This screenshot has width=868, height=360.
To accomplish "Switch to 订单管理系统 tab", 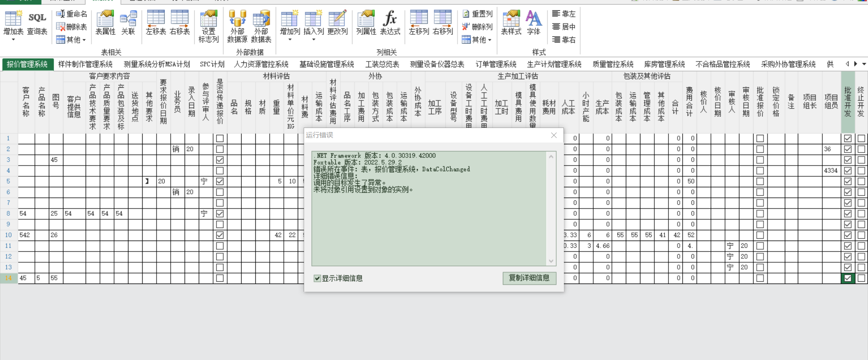I will click(496, 64).
